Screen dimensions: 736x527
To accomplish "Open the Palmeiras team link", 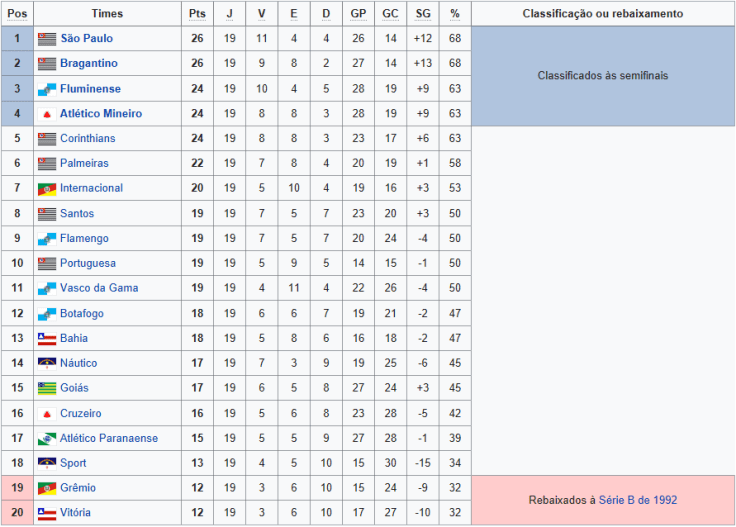I will (84, 163).
